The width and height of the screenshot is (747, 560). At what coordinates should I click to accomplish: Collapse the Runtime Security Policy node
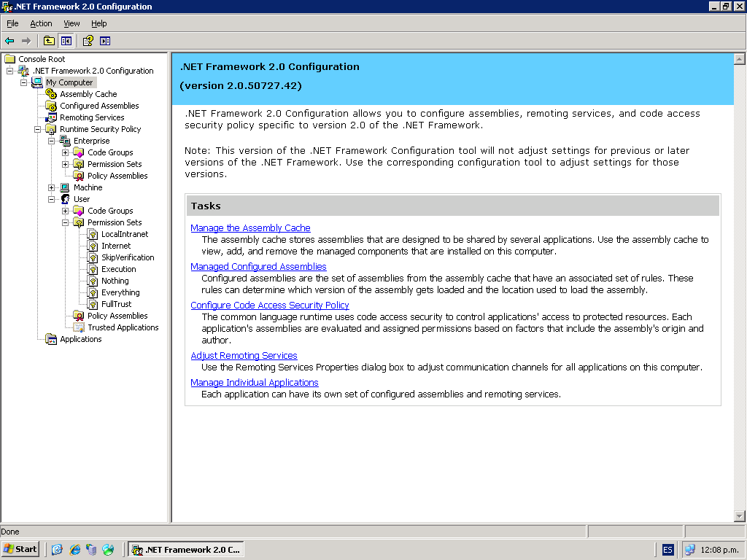[38, 129]
